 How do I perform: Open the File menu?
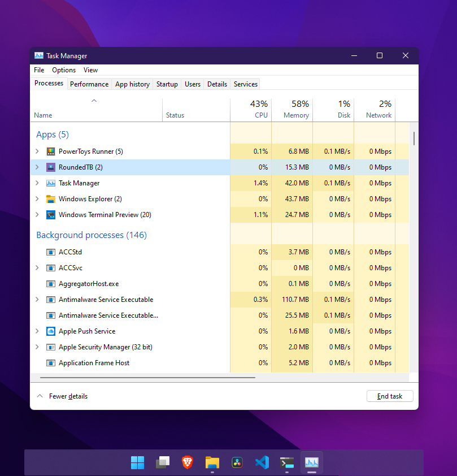pos(39,70)
